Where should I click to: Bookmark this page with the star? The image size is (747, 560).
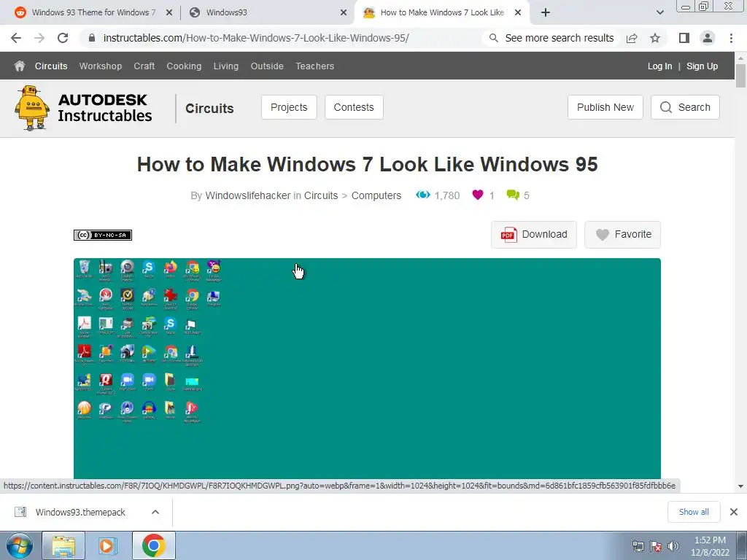pos(655,38)
